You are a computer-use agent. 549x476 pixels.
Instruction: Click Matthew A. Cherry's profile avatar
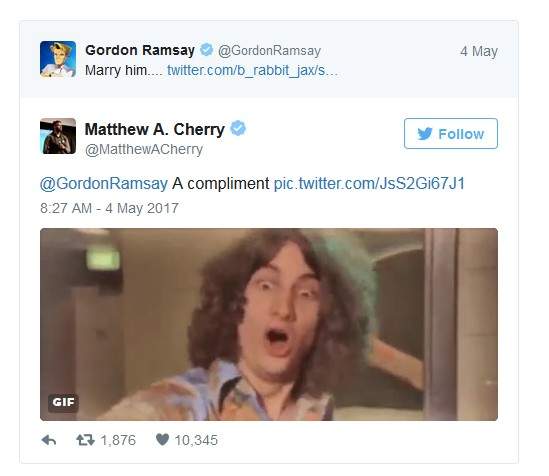[58, 136]
